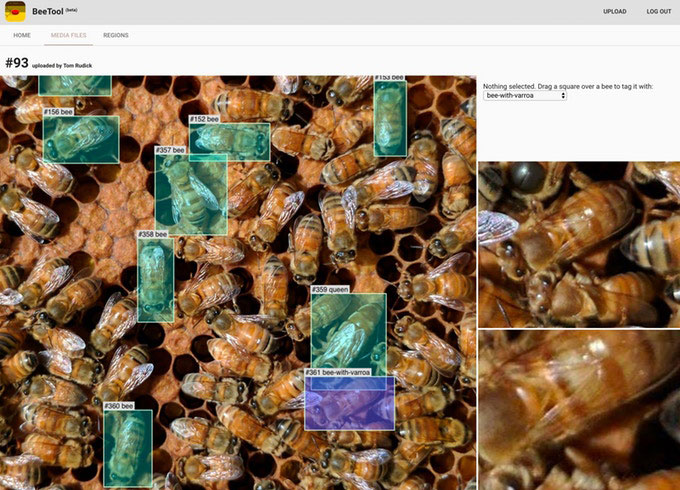
Task: Select the #152 bee region box
Action: tap(230, 142)
